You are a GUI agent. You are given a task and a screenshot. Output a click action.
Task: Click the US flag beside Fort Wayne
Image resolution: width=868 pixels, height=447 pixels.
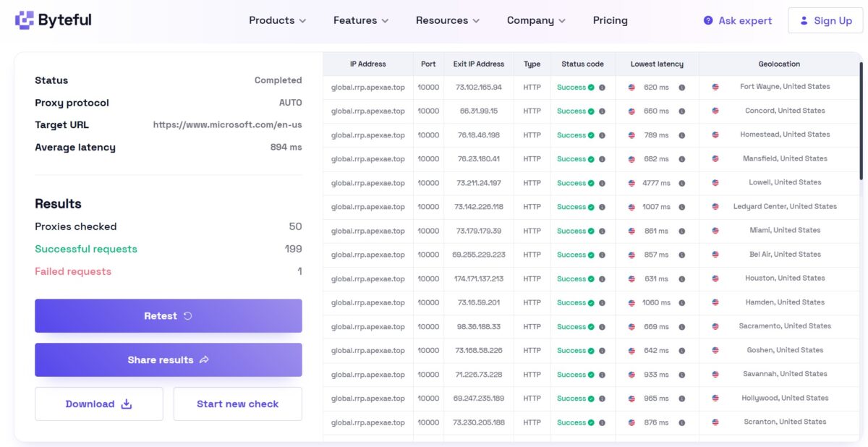[715, 87]
